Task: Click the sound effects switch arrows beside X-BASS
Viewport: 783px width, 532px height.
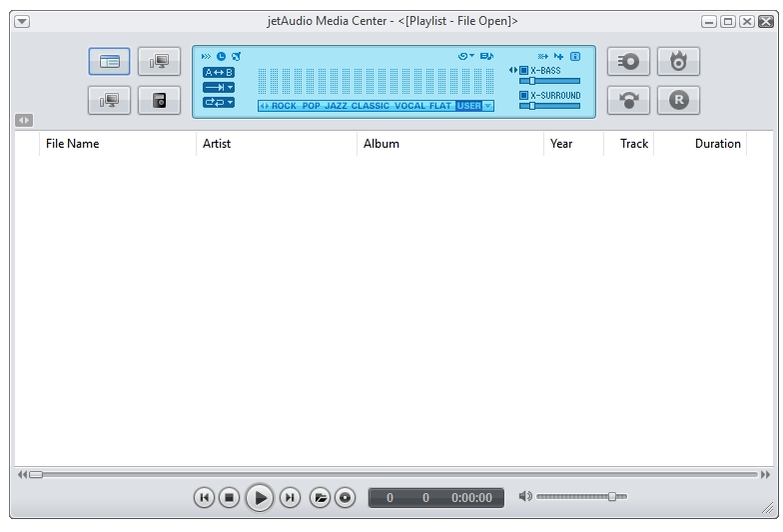Action: [x=513, y=70]
